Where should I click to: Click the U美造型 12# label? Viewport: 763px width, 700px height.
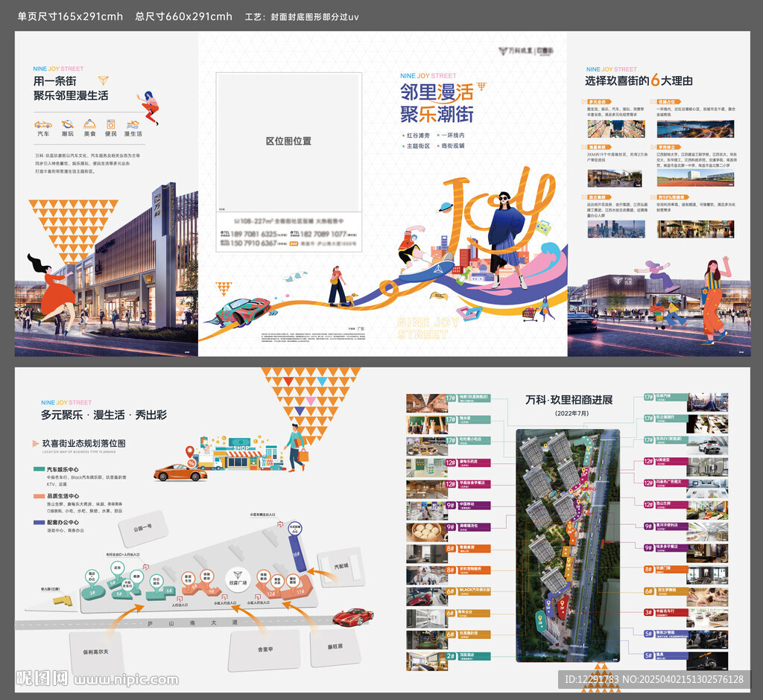(x=665, y=461)
